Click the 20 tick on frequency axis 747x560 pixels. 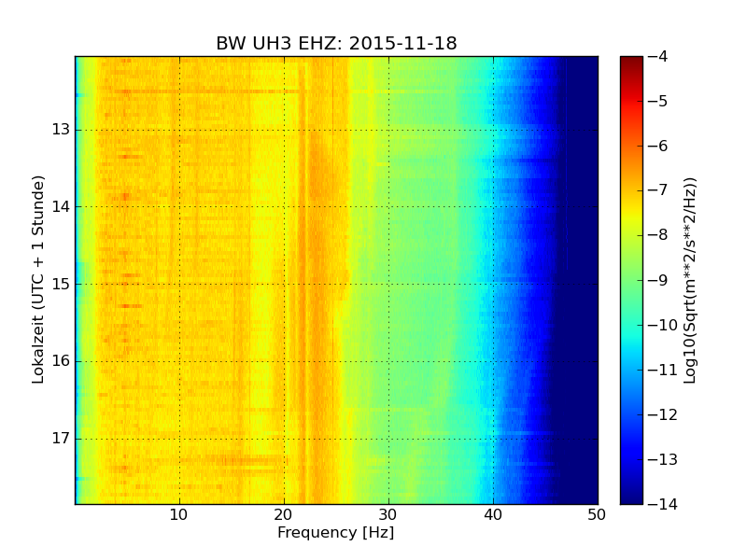[x=284, y=515]
